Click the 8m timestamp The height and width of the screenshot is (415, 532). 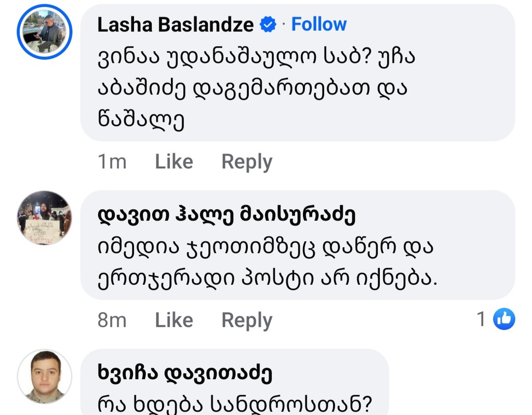(112, 320)
